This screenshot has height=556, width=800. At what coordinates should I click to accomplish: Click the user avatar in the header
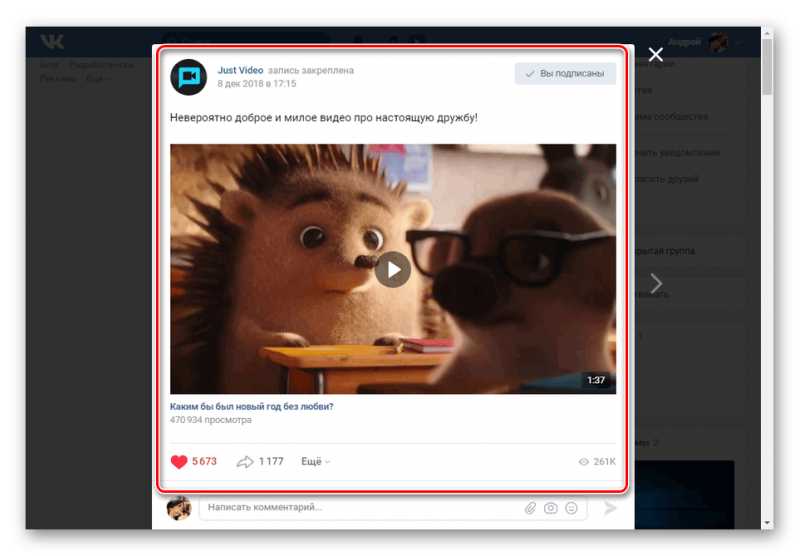[718, 42]
